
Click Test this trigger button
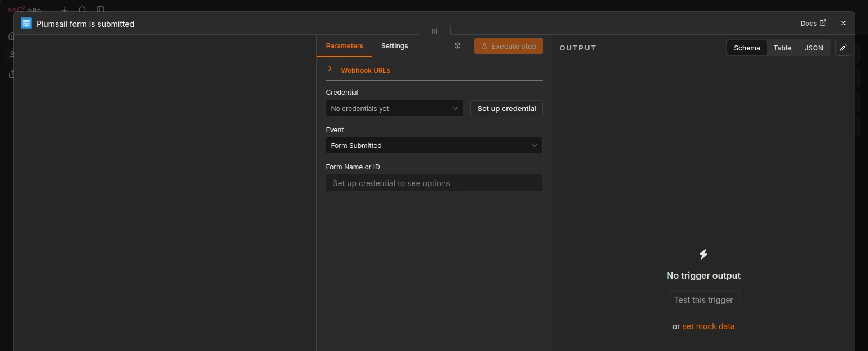click(x=703, y=299)
